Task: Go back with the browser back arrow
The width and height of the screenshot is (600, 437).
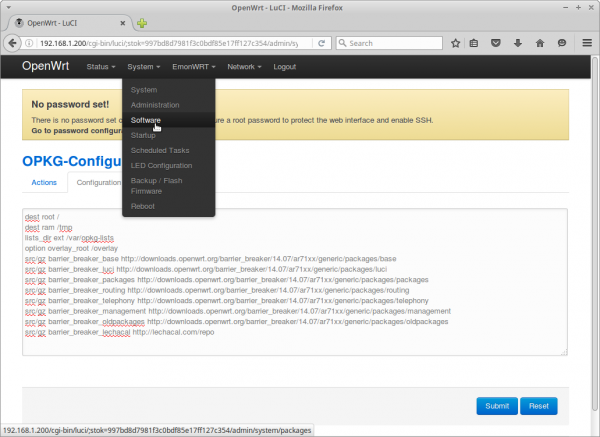Action: pos(12,43)
